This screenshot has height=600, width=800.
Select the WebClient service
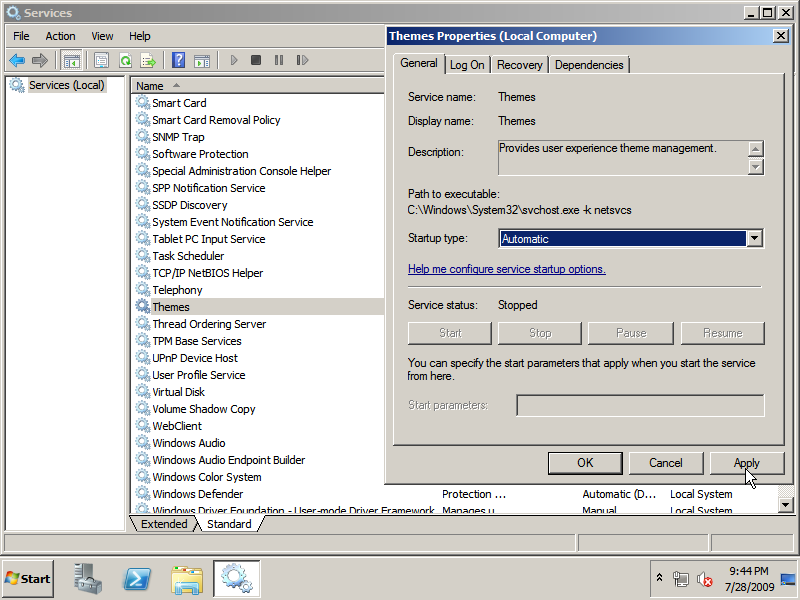(177, 426)
